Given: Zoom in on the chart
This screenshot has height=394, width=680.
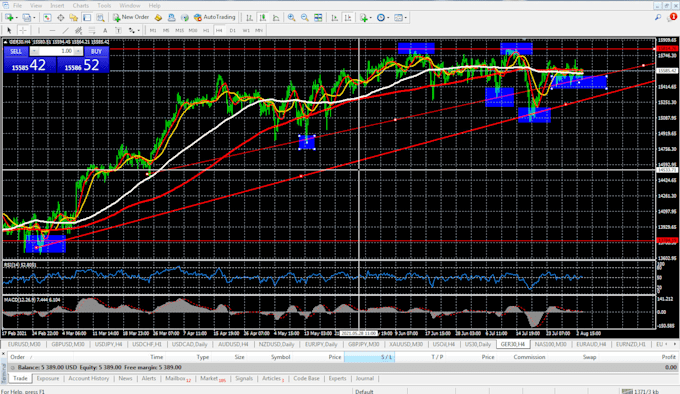Looking at the screenshot, I should coord(291,18).
